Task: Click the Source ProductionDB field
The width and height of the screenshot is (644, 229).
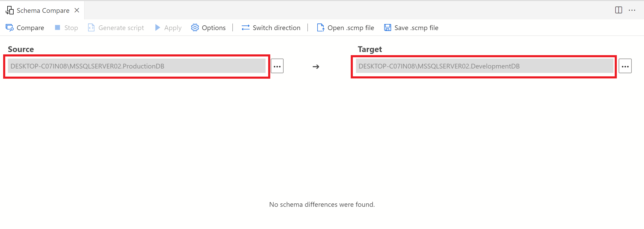Action: click(136, 66)
